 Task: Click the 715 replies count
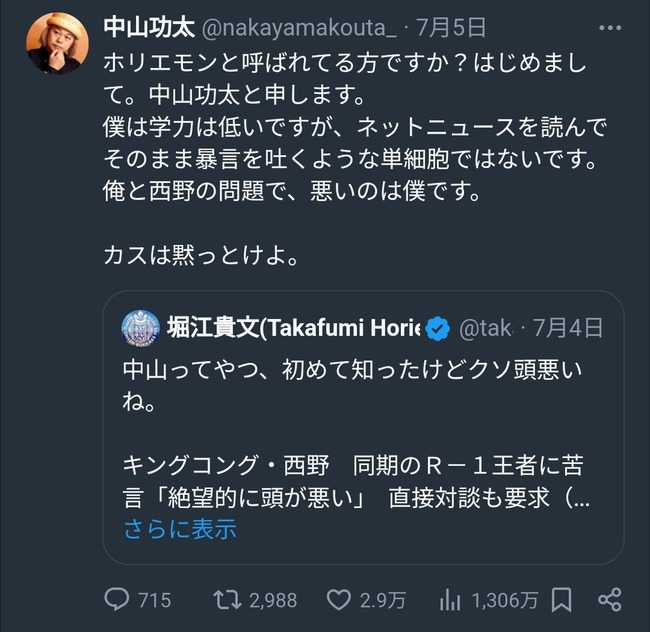pyautogui.click(x=154, y=600)
